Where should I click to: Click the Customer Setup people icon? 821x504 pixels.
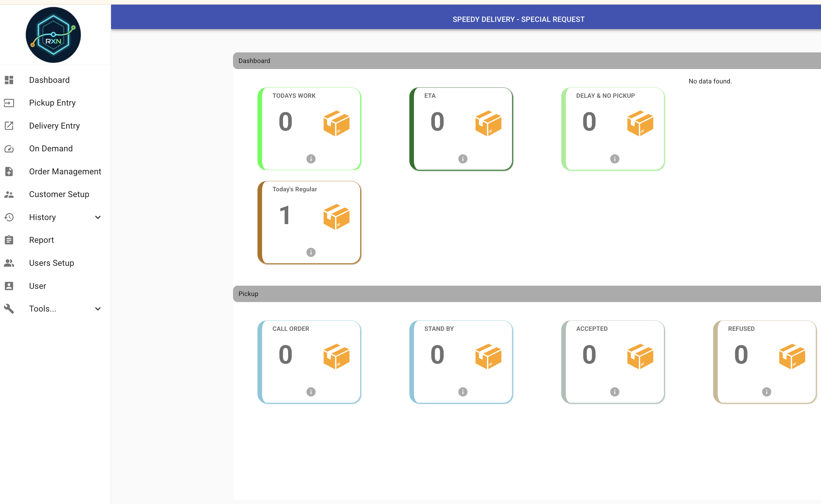tap(9, 194)
